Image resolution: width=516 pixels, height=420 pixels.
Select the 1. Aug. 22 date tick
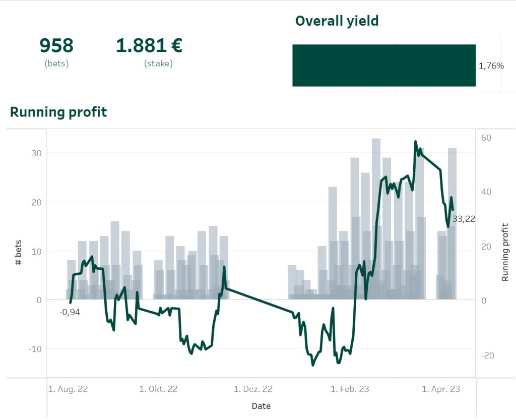click(x=68, y=389)
